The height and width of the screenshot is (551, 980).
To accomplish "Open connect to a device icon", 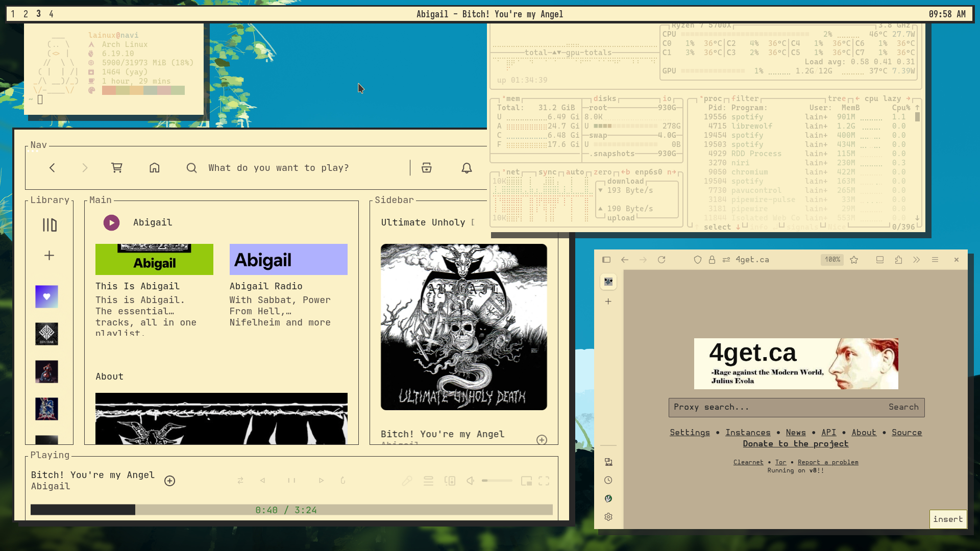I will pyautogui.click(x=450, y=481).
